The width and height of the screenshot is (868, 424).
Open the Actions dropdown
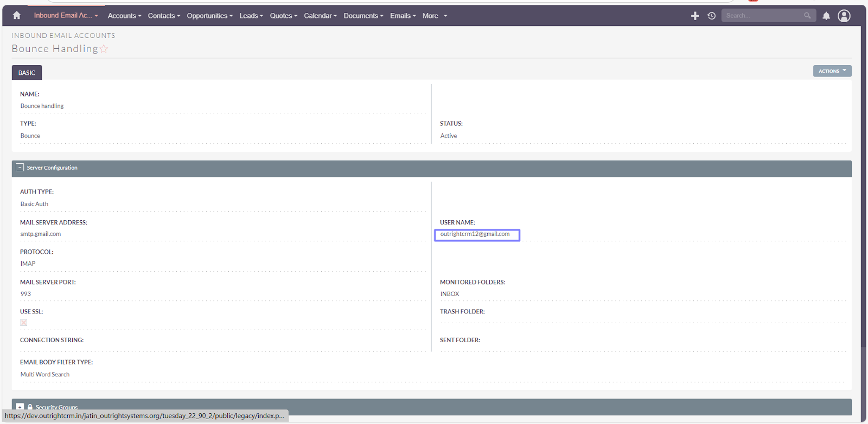[x=832, y=71]
